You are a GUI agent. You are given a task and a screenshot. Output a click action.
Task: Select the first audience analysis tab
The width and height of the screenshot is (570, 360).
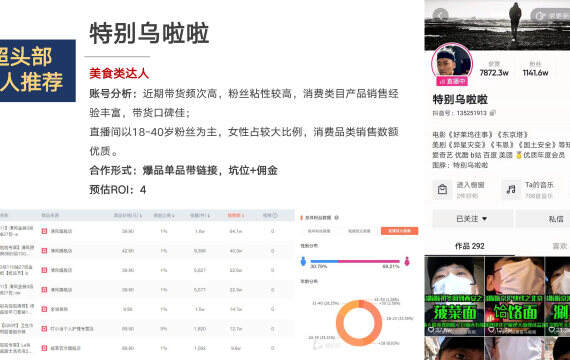click(x=319, y=231)
